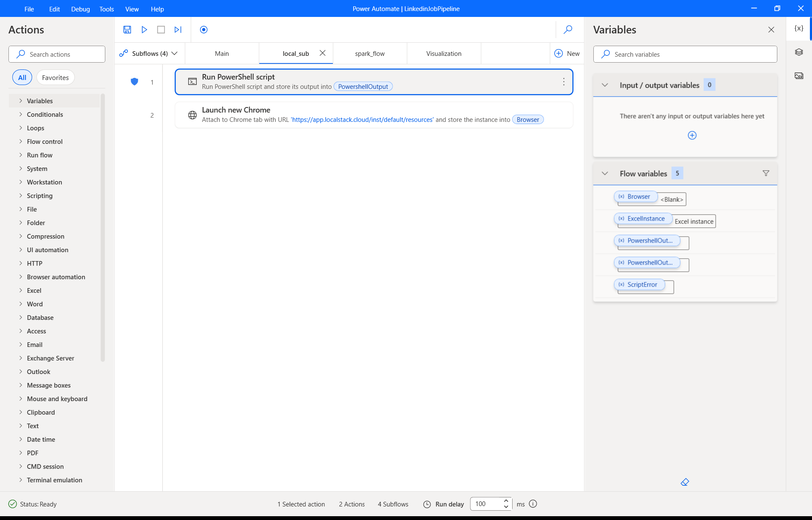Click the Save flow icon
This screenshot has height=520, width=812.
(127, 30)
